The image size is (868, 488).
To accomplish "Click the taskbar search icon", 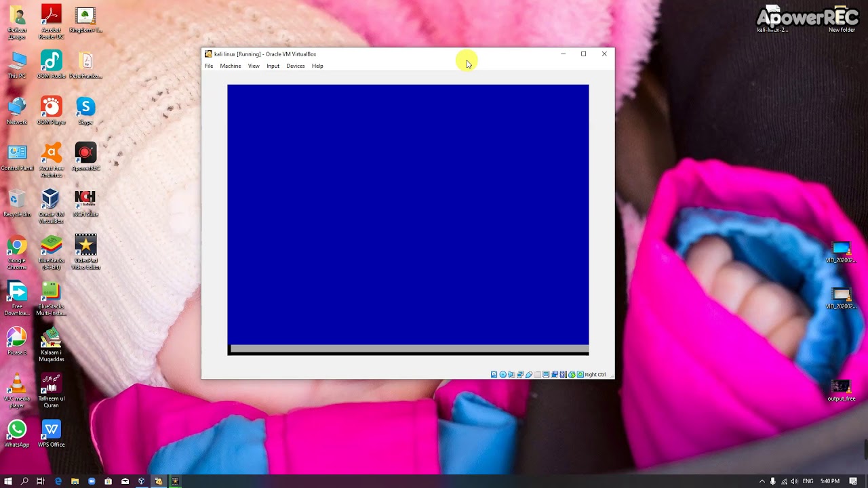I will click(x=24, y=481).
